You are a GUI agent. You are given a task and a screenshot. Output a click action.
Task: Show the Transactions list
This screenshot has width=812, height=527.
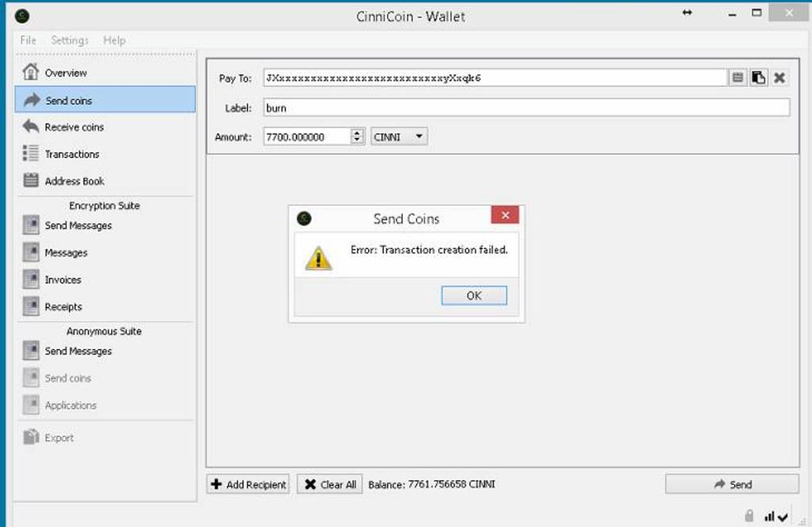105,154
